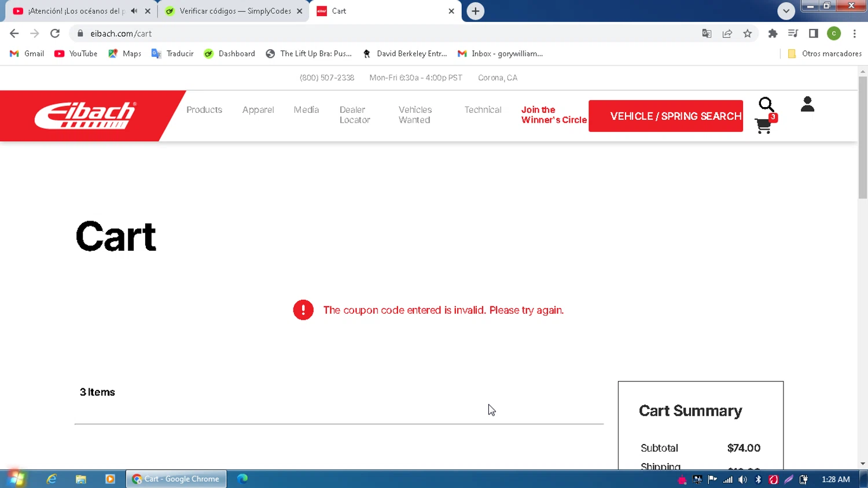Image resolution: width=868 pixels, height=488 pixels.
Task: Open the YouTube bookmark
Action: click(76, 53)
